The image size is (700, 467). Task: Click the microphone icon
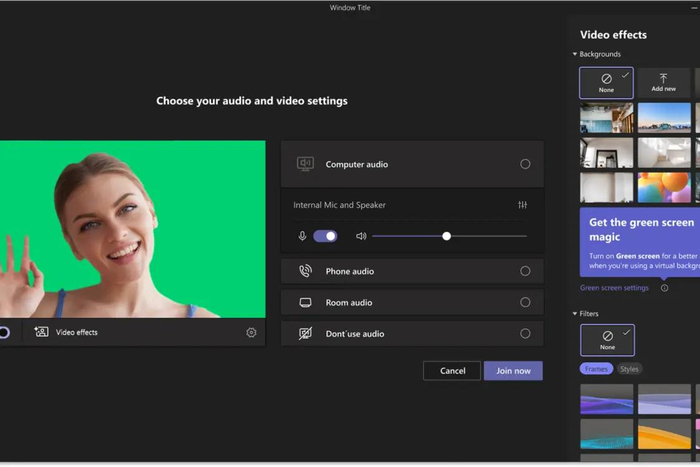coord(302,236)
